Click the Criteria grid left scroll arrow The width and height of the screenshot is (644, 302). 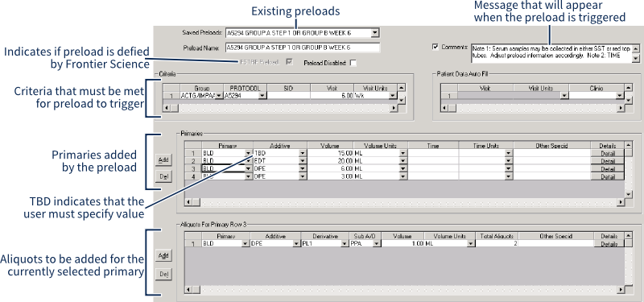(x=167, y=108)
